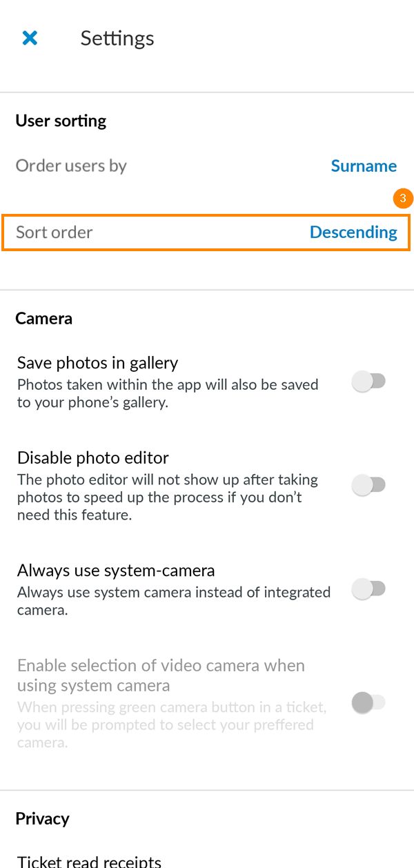Click the Settings page title

[117, 39]
